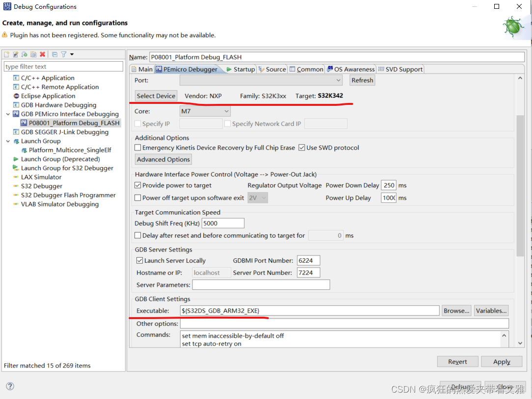Viewport: 532px width, 399px height.
Task: Click GDB SEGGER J-Link Debugging icon
Action: [16, 132]
